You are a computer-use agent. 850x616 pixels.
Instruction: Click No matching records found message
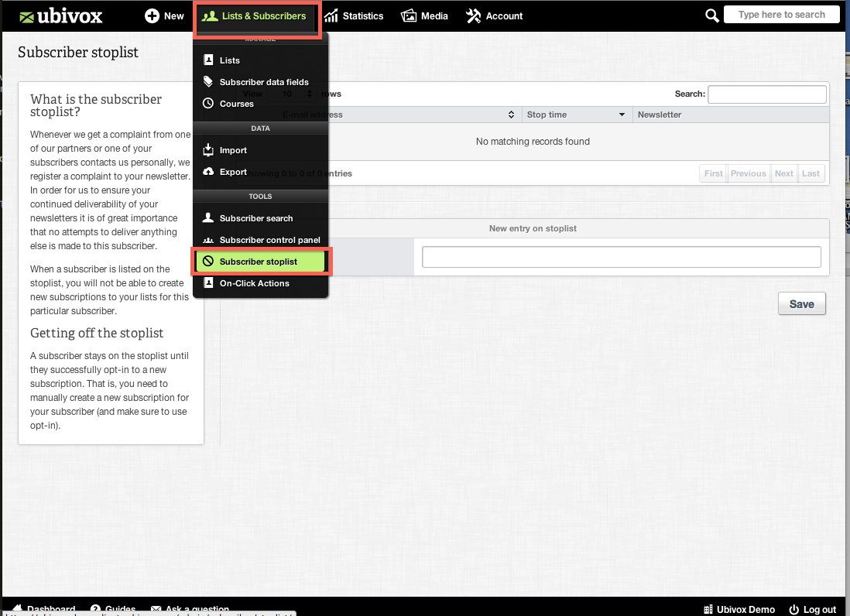coord(533,142)
